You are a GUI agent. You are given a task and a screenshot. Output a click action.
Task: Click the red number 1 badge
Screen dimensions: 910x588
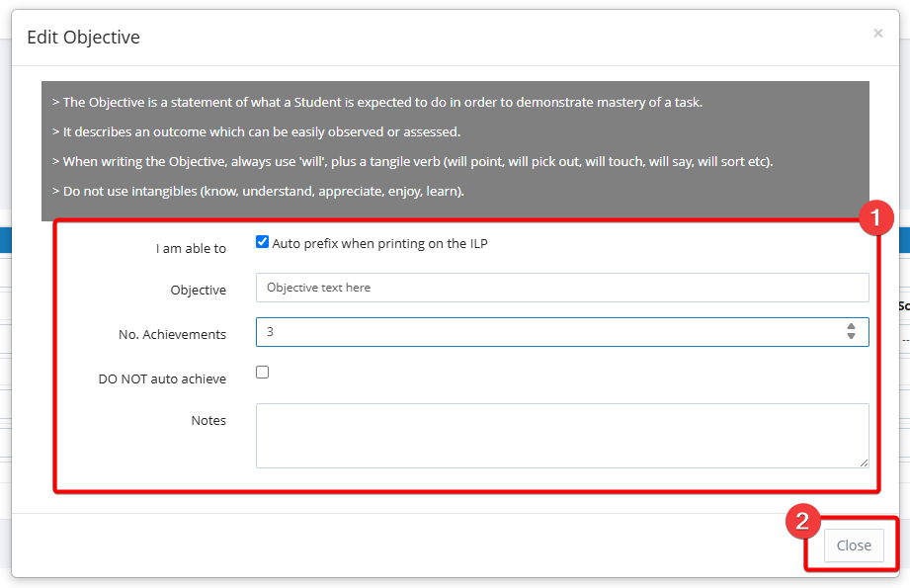click(x=875, y=217)
